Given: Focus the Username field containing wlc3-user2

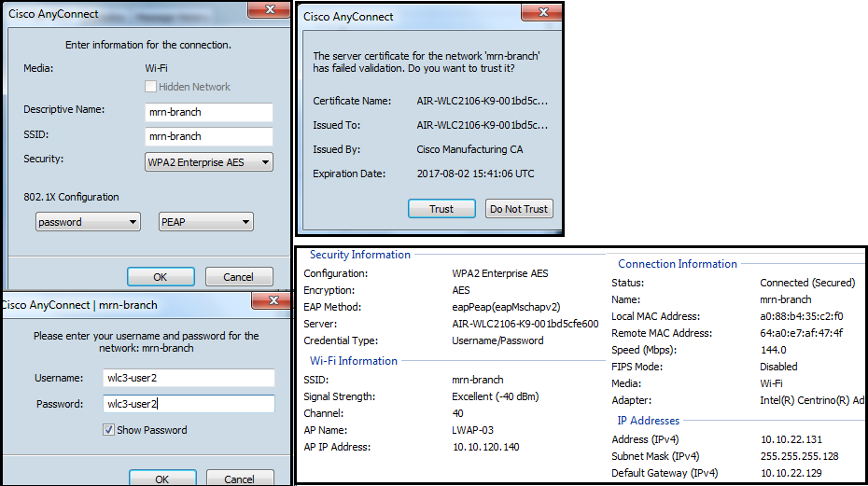Looking at the screenshot, I should pos(189,378).
